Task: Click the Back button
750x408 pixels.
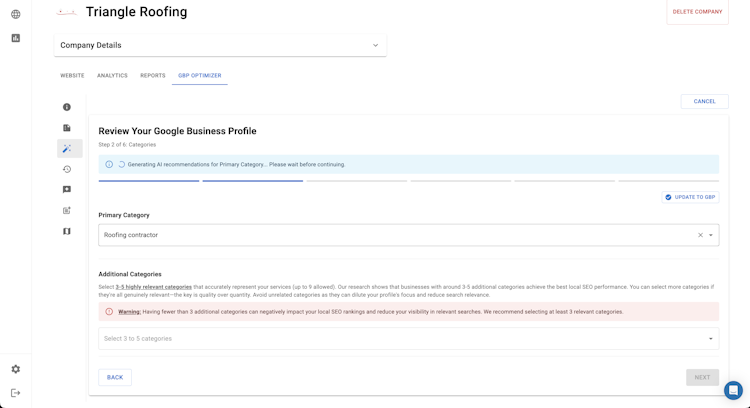Action: 115,377
